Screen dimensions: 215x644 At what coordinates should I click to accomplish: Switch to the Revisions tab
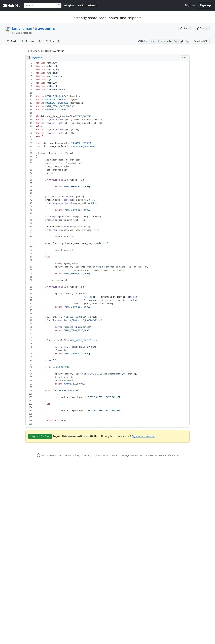tap(31, 41)
